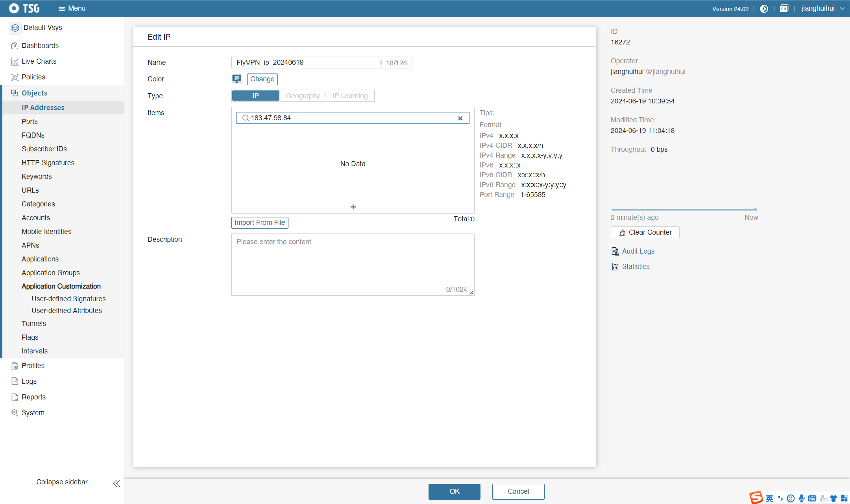Click the Dashboards gauge icon
Screen dimensions: 850x504
[x=15, y=46]
